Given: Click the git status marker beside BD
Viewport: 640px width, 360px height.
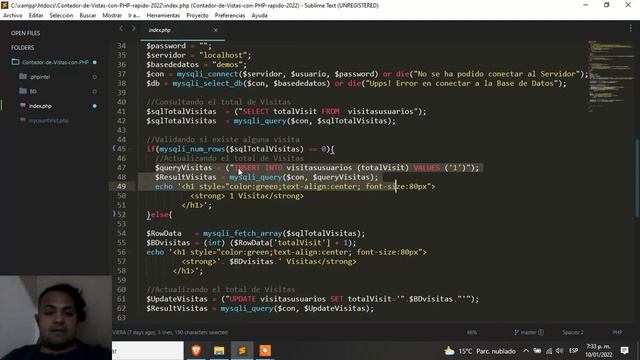Looking at the screenshot, I should 95,91.
